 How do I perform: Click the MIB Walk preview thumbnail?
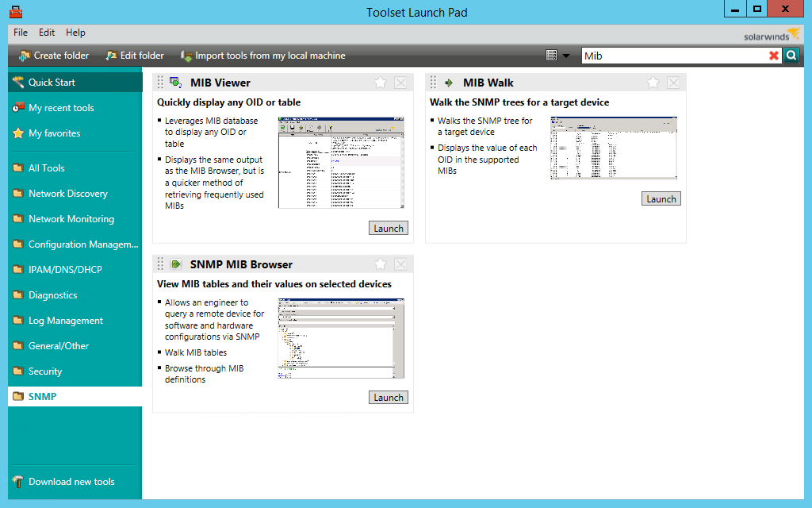tap(613, 148)
